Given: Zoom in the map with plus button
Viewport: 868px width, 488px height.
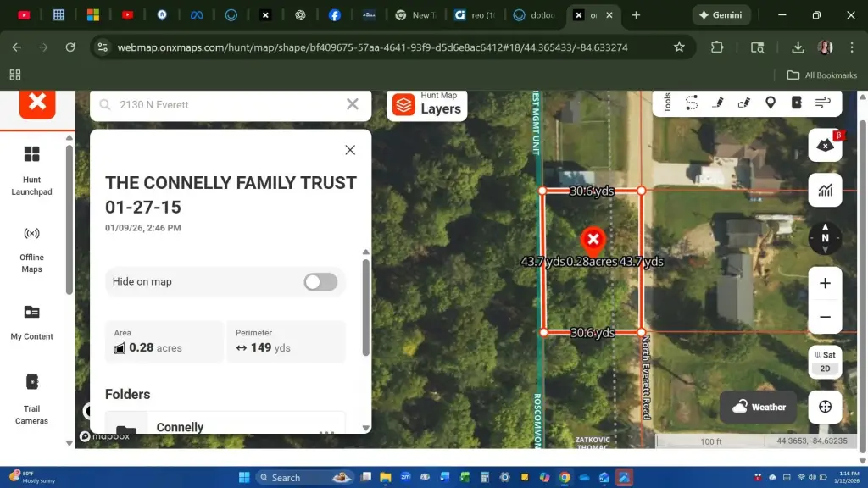Looking at the screenshot, I should [825, 283].
